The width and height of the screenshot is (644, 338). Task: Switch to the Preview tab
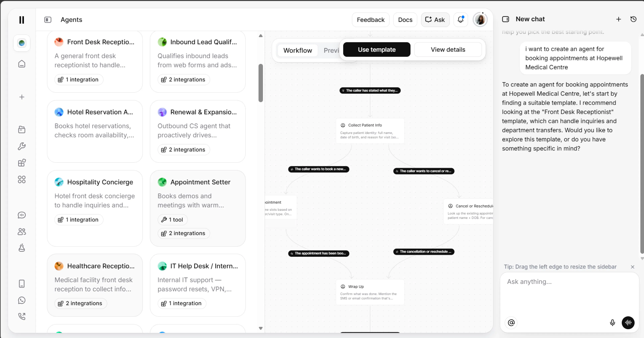(x=331, y=50)
